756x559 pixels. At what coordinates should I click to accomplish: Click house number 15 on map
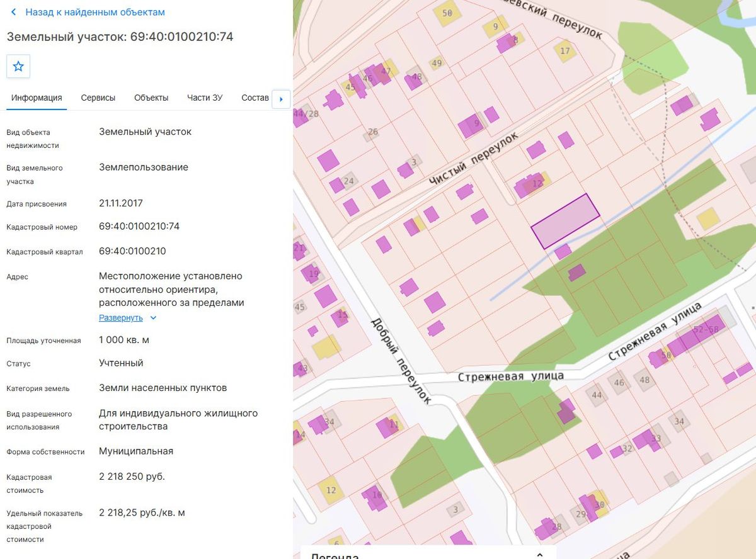point(343,315)
